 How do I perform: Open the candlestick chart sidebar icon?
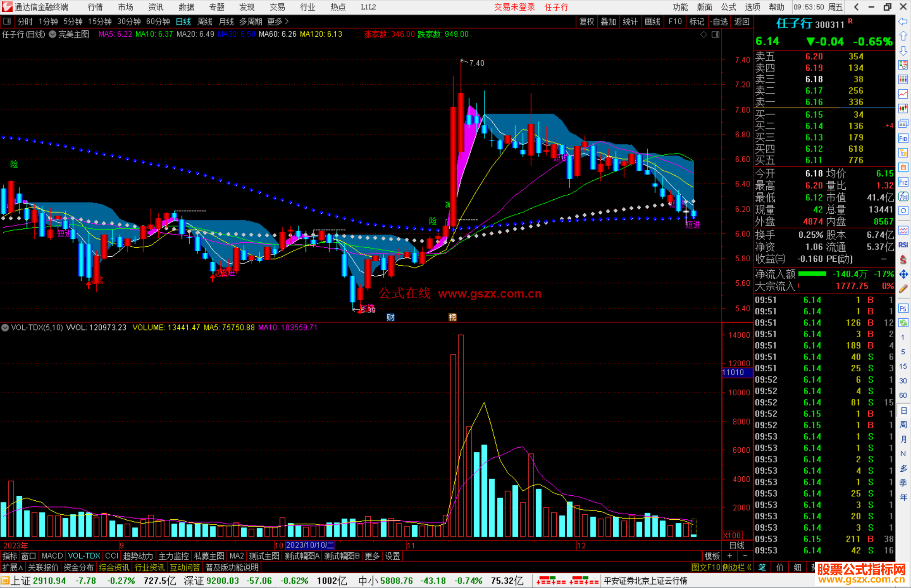(x=903, y=109)
